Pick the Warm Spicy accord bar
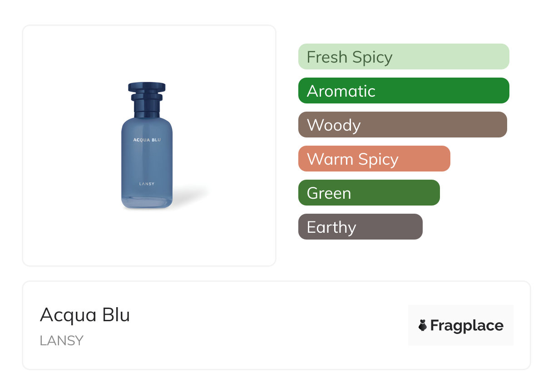Image resolution: width=553 pixels, height=392 pixels. pyautogui.click(x=374, y=159)
